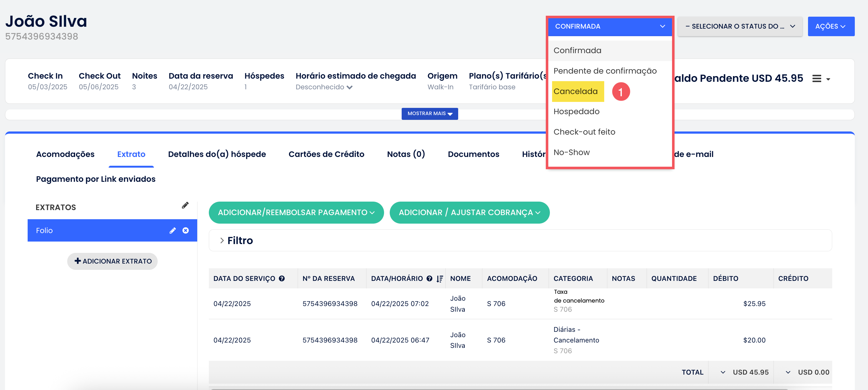This screenshot has height=390, width=868.
Task: Pick Pendente de confirmação option
Action: click(605, 71)
